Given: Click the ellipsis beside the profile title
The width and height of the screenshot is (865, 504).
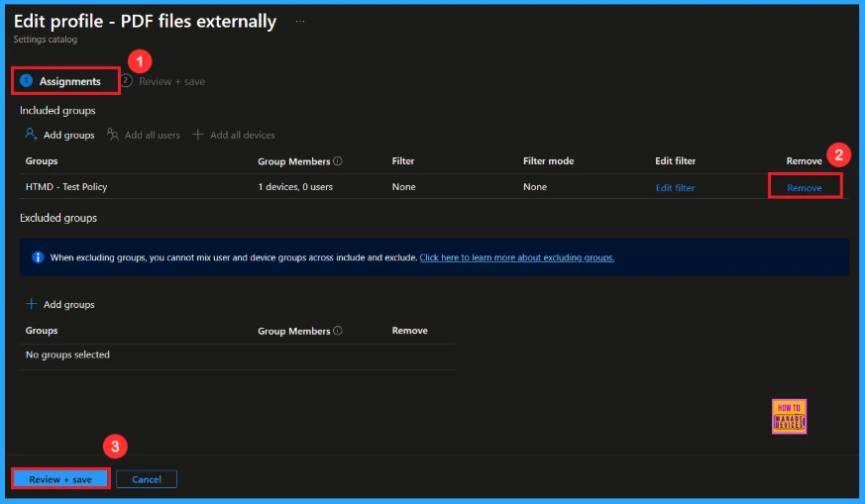Looking at the screenshot, I should point(299,22).
